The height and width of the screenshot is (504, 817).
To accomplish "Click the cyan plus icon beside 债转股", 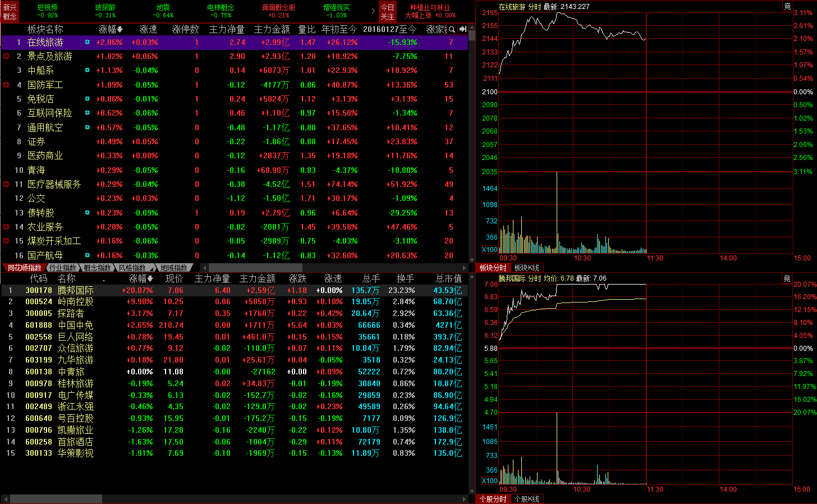I will point(87,213).
